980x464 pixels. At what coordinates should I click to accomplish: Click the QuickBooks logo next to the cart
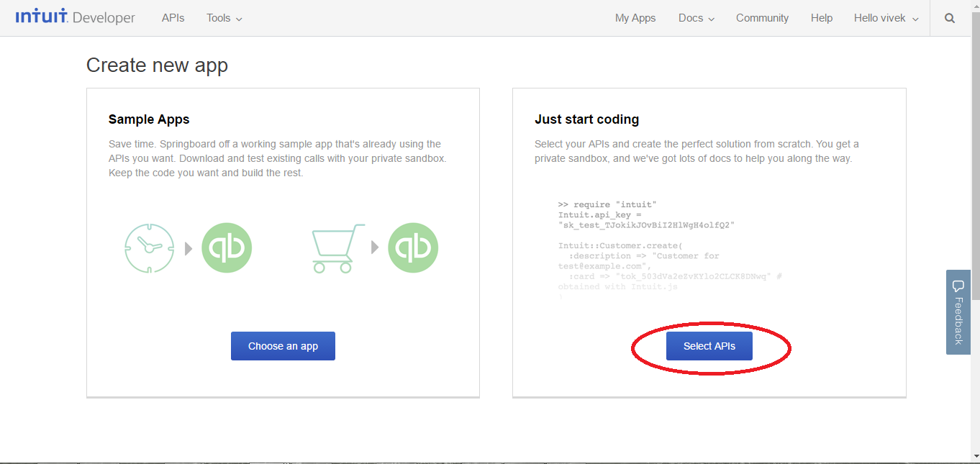point(413,248)
